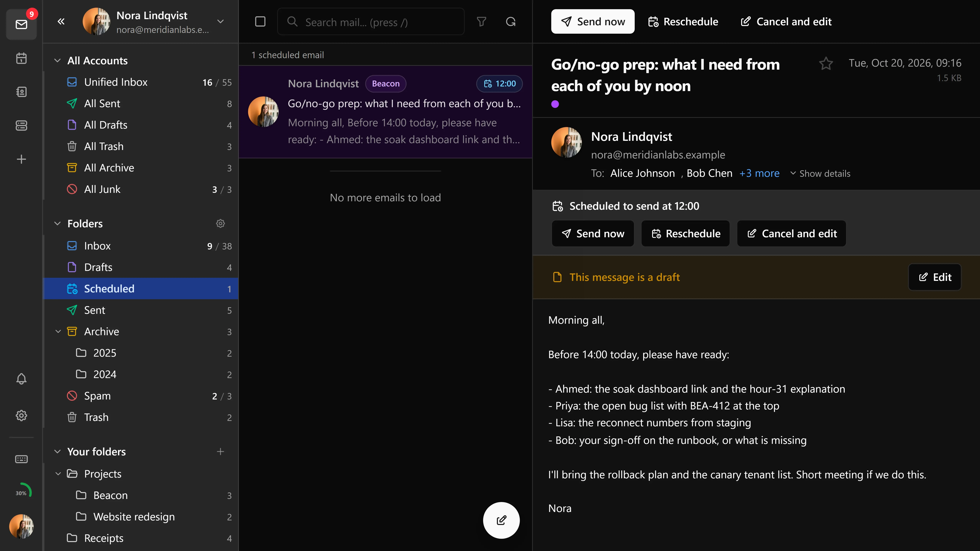This screenshot has width=980, height=551.
Task: Collapse the Projects folder
Action: (58, 474)
